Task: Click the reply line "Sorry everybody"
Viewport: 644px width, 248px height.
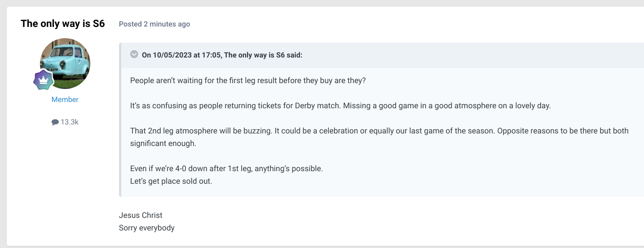Action: [147, 228]
